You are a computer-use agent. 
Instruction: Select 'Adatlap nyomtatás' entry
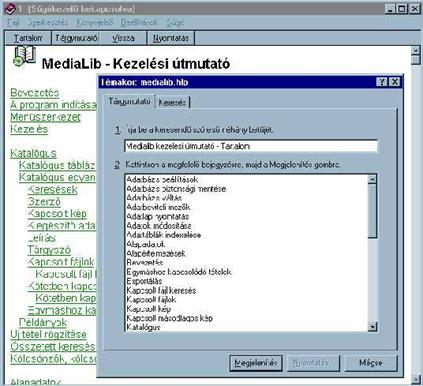[x=158, y=216]
